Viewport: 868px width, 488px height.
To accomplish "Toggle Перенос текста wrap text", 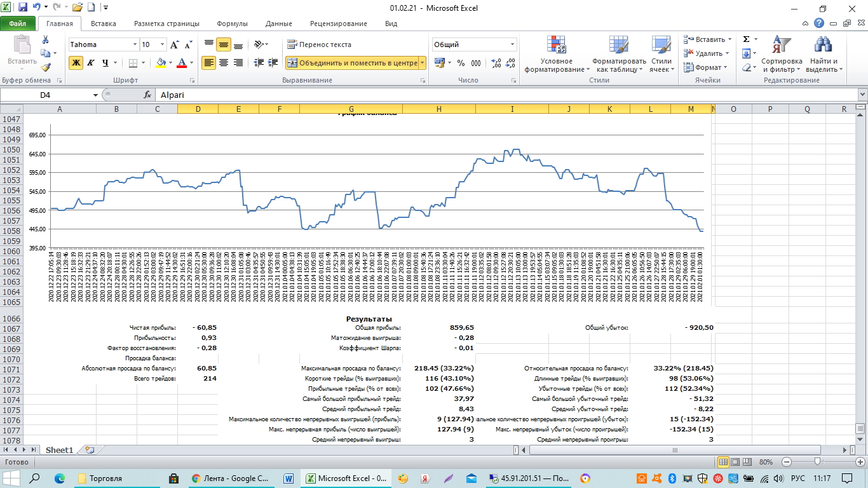I will (x=319, y=44).
